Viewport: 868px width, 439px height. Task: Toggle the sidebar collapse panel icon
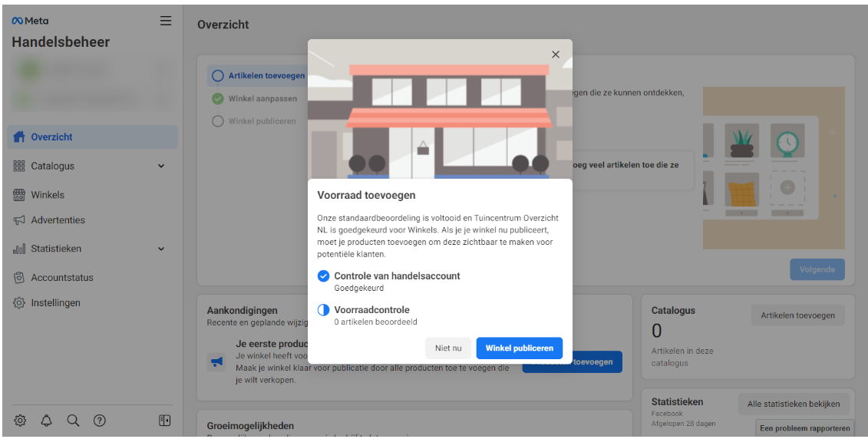coord(164,420)
